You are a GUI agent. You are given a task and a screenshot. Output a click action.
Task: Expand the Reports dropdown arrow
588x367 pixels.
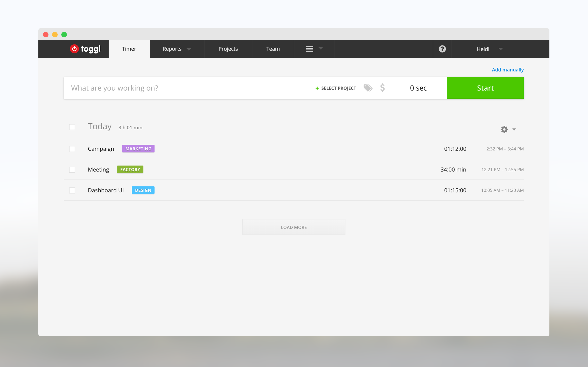(x=189, y=49)
